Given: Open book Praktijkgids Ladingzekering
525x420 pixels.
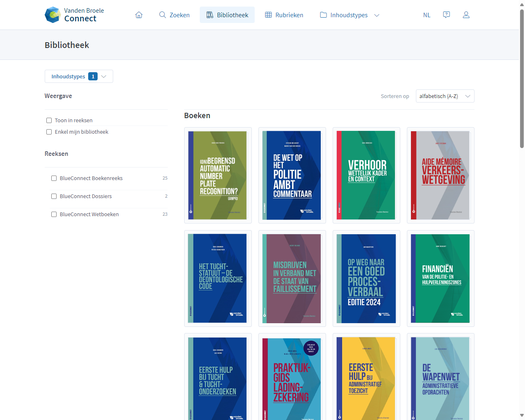Looking at the screenshot, I should pos(292,377).
